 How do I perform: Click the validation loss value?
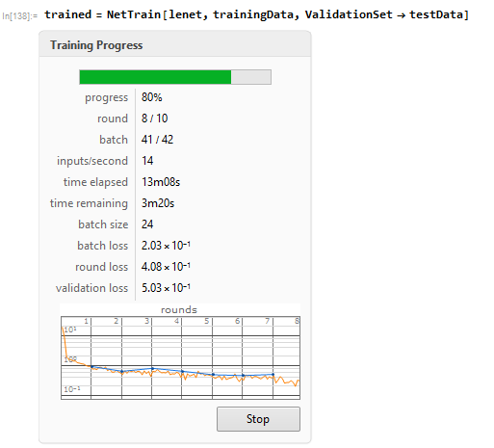click(x=166, y=288)
